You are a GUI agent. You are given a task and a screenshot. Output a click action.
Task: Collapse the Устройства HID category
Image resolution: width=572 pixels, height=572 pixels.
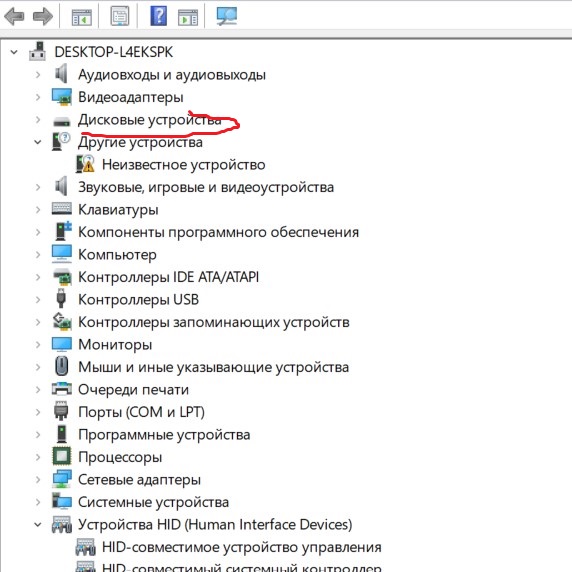point(38,525)
